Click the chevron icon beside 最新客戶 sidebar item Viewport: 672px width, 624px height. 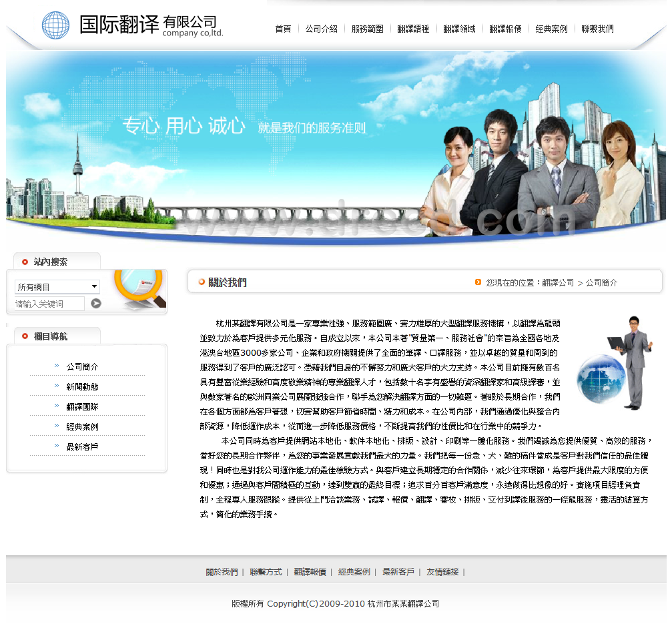(57, 446)
